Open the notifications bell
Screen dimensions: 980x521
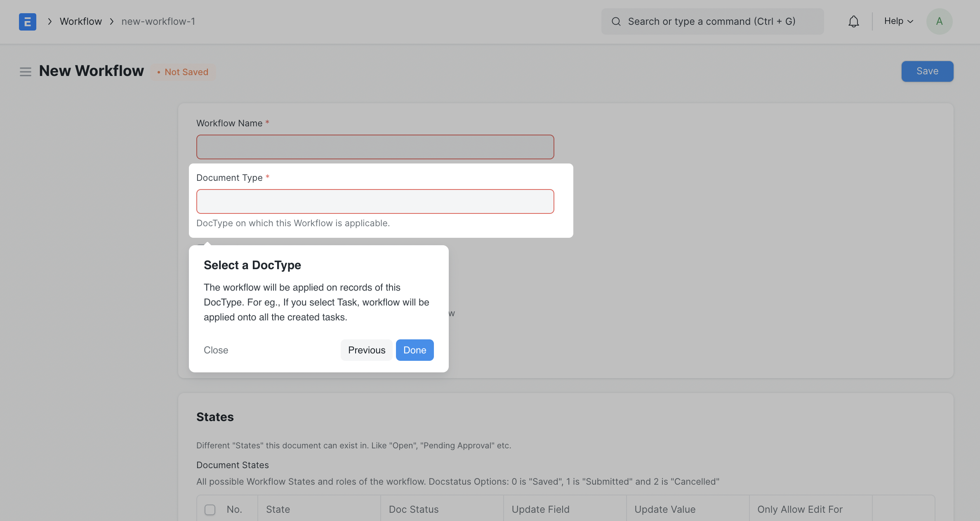point(853,21)
